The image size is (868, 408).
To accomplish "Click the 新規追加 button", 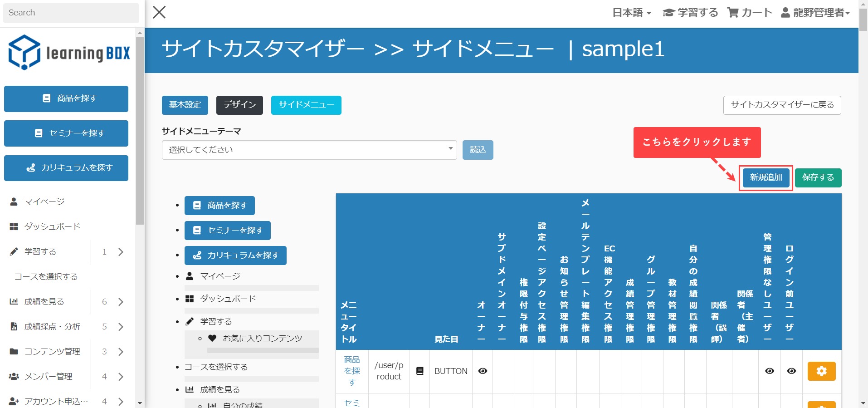I will coord(766,177).
